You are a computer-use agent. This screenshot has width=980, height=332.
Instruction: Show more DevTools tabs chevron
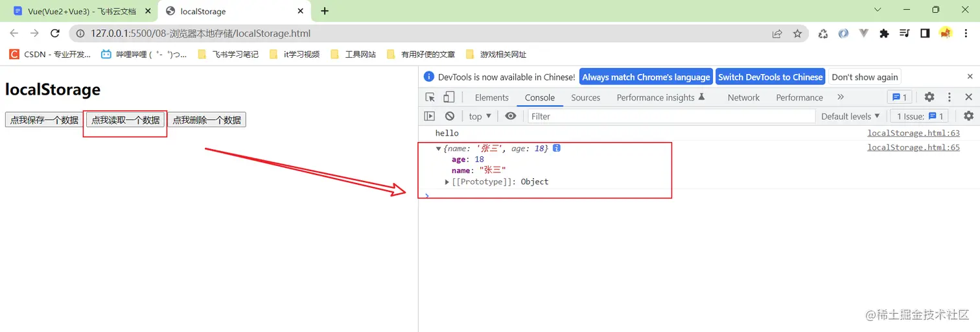point(841,97)
